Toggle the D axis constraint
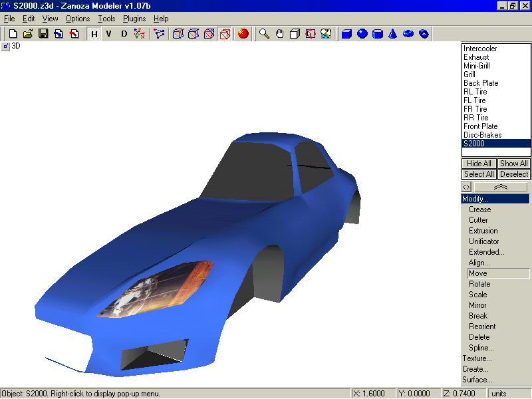This screenshot has width=532, height=399. pos(124,33)
